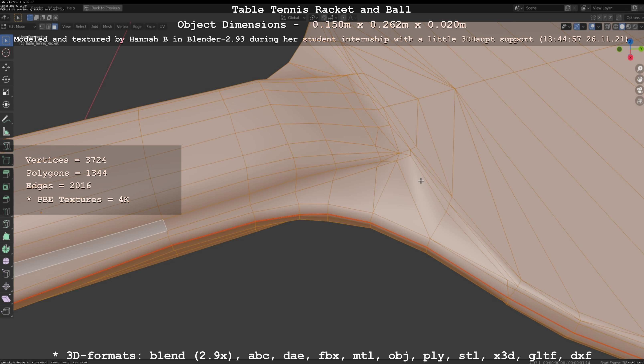Open the pivot point dropdown
This screenshot has height=364, width=644.
[313, 17]
